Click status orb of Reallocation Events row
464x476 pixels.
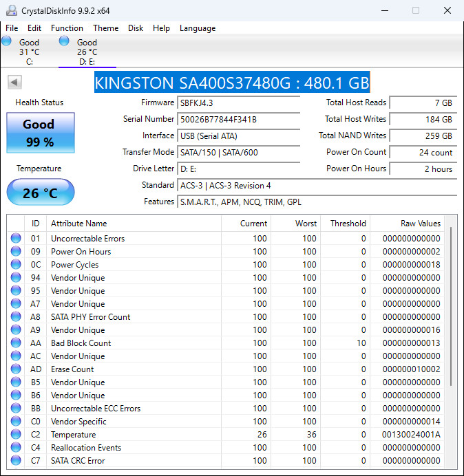pos(16,447)
